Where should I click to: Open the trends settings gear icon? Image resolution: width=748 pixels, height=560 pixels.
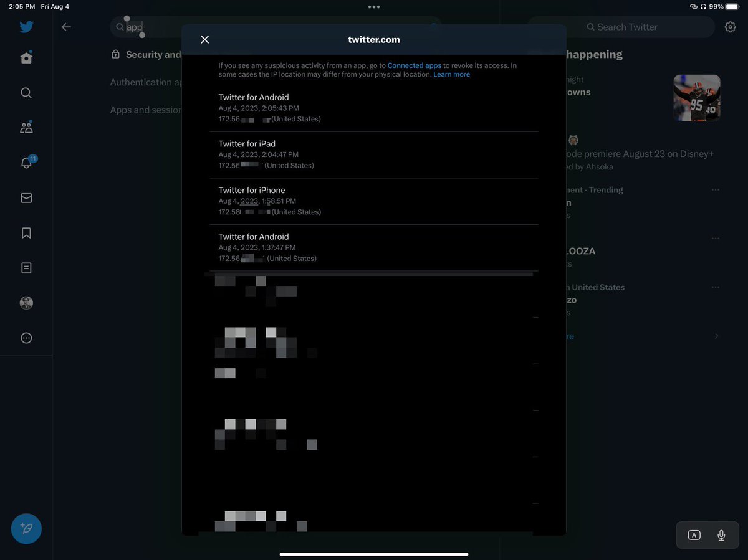coord(730,27)
